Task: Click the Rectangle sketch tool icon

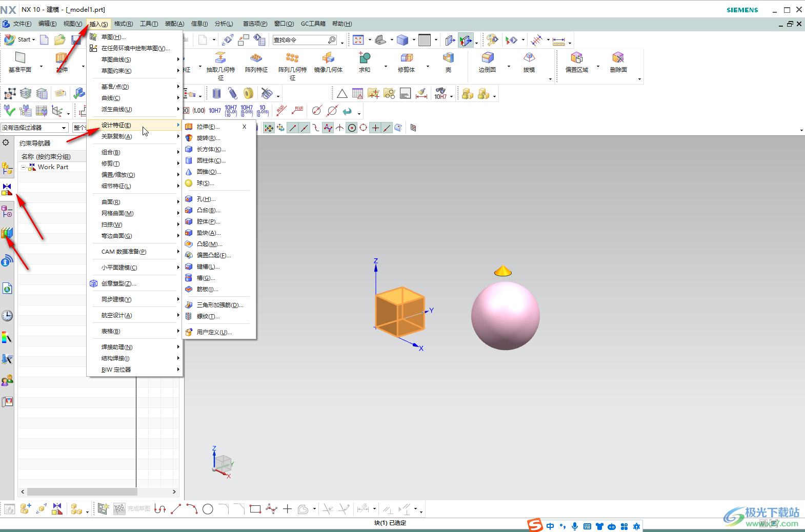Action: tap(255, 509)
